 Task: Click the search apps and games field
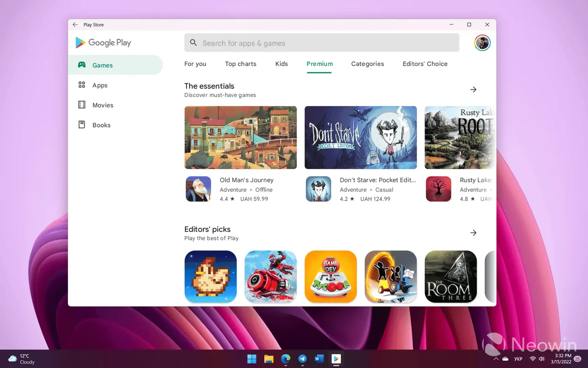pos(322,42)
